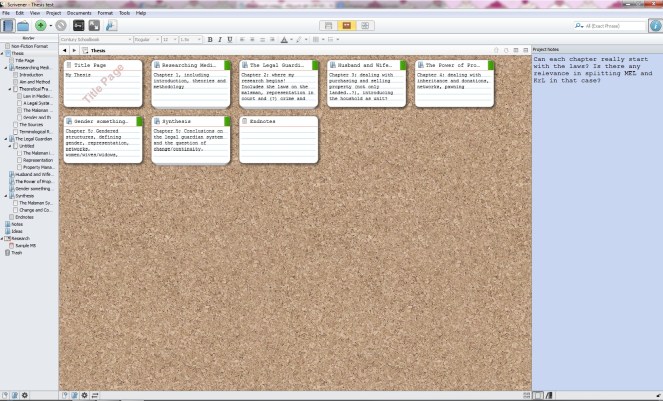Viewport: 663px width, 401px height.
Task: Toggle underline formatting
Action: (x=232, y=39)
